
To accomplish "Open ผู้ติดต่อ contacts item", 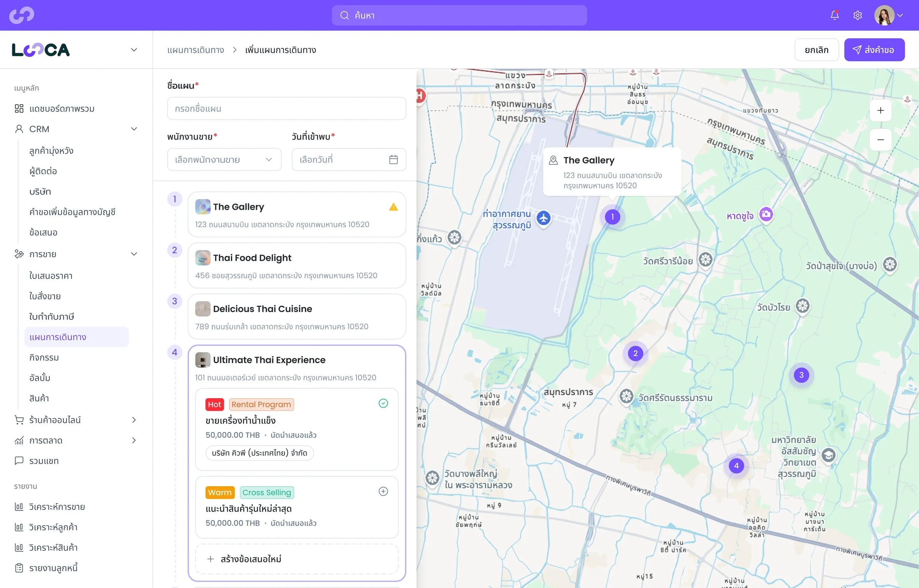I will point(43,171).
